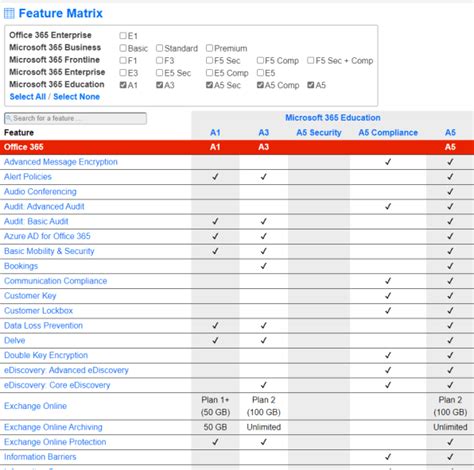Check the F5 Sec + Comp checkbox
Image resolution: width=474 pixels, height=470 pixels.
click(311, 60)
